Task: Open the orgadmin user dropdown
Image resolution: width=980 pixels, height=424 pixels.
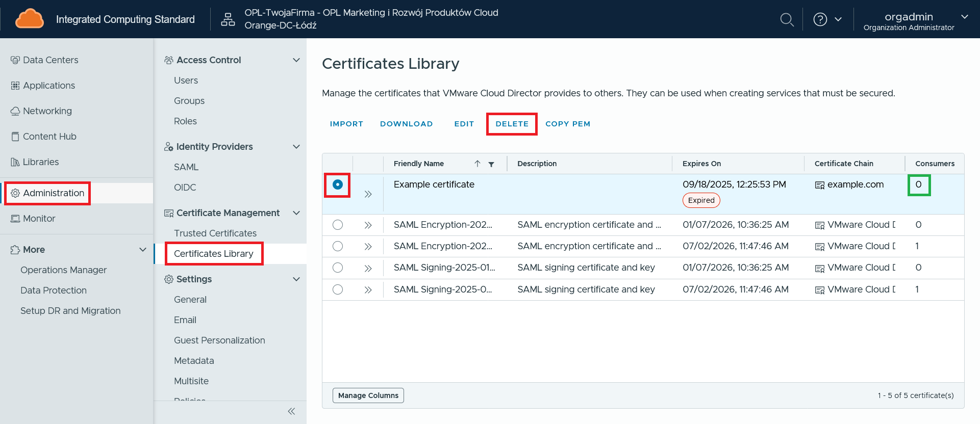Action: pyautogui.click(x=964, y=17)
